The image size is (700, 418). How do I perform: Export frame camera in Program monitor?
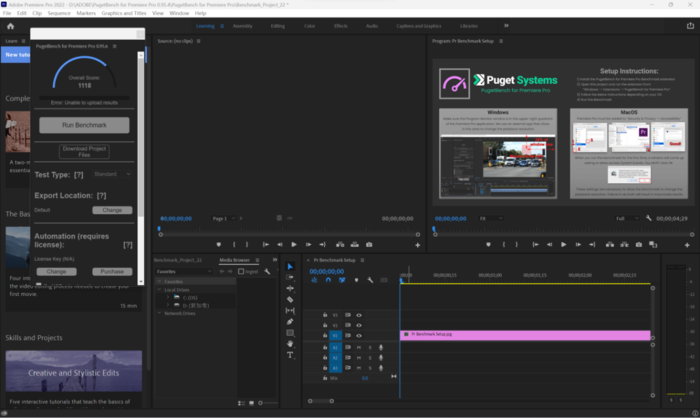(639, 245)
